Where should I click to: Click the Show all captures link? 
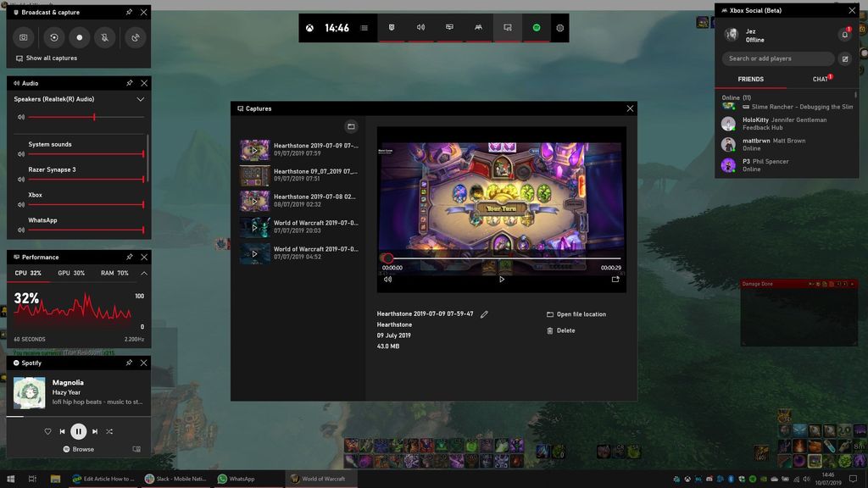(x=48, y=58)
